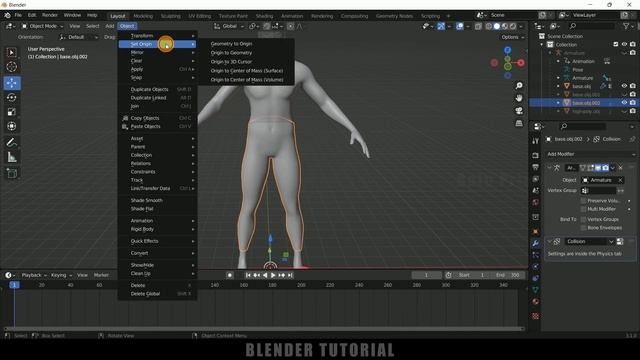Collapse the Collision modifier panel
Image resolution: width=640 pixels, height=360 pixels.
point(549,241)
